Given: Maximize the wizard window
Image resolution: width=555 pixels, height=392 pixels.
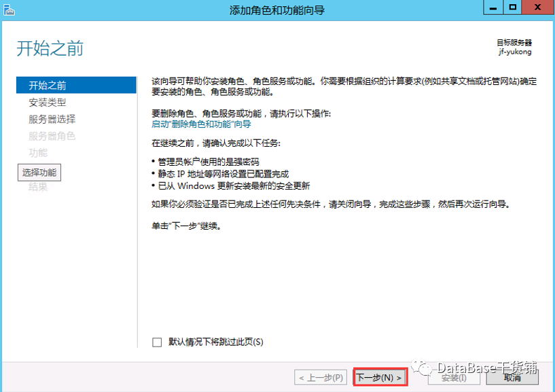Looking at the screenshot, I should 512,7.
